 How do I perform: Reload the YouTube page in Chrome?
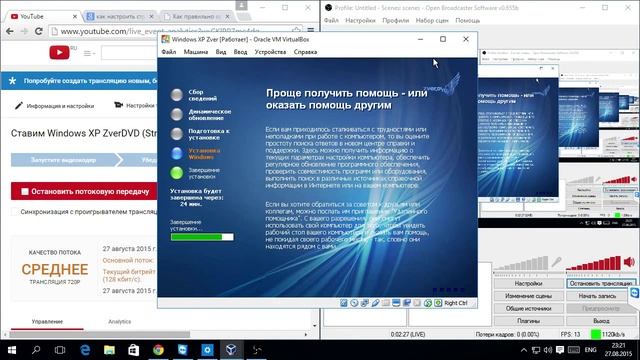(39, 31)
